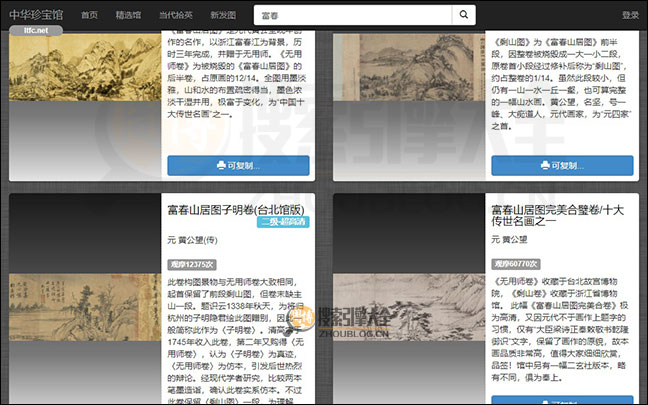Open the 精选馆 menu item

point(128,15)
